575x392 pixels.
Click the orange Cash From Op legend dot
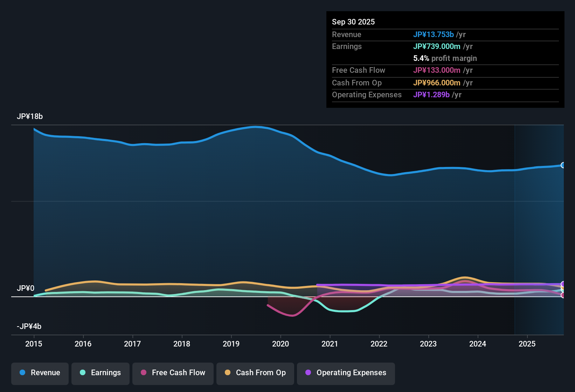[228, 373]
